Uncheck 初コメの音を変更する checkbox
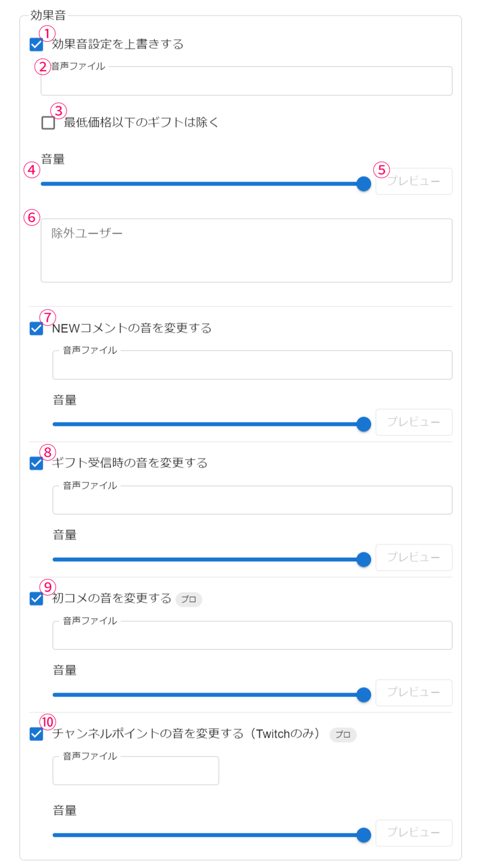This screenshot has width=481, height=868. (x=36, y=598)
